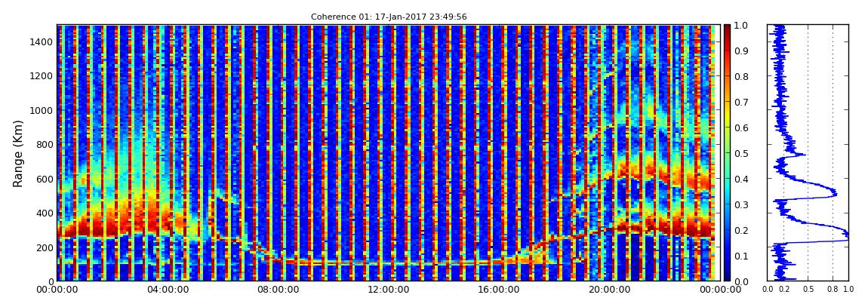This screenshot has width=868, height=307.
Task: Click the colorbar 0.1 label
Action: (x=740, y=256)
